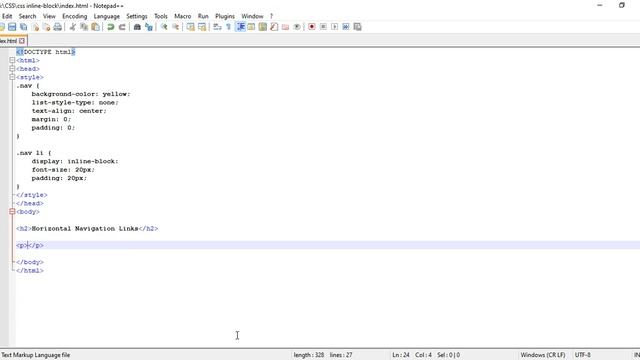Screen dimensions: 640x360
Task: Toggle file monitoring eye icon
Action: point(297,27)
